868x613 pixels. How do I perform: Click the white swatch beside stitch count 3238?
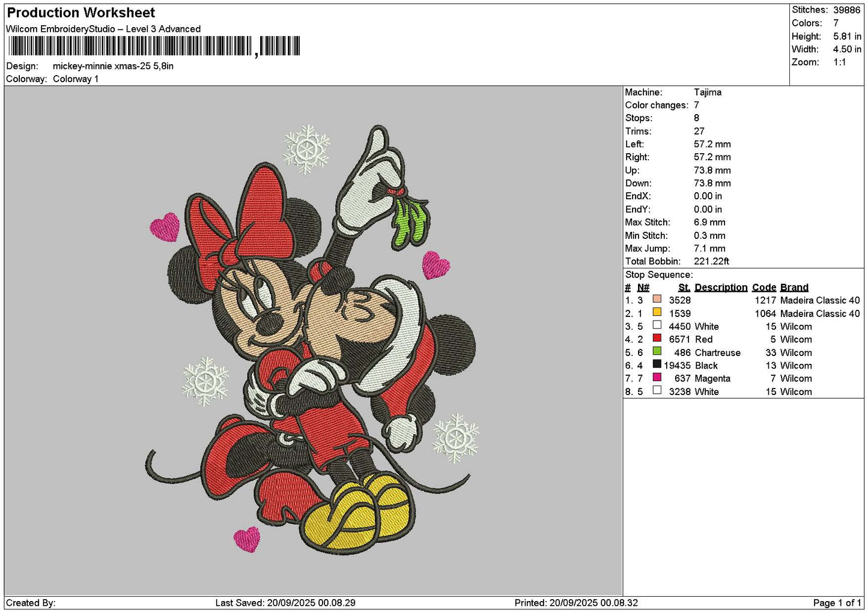pos(657,390)
